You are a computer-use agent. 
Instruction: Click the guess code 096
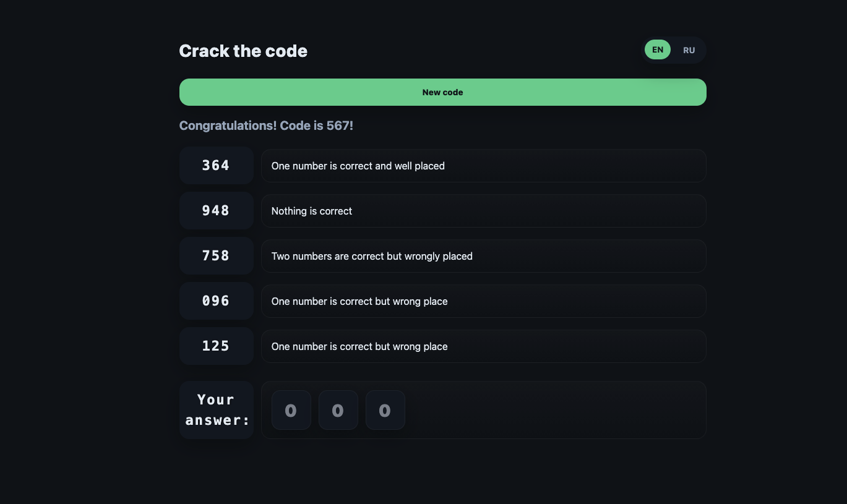(x=216, y=301)
